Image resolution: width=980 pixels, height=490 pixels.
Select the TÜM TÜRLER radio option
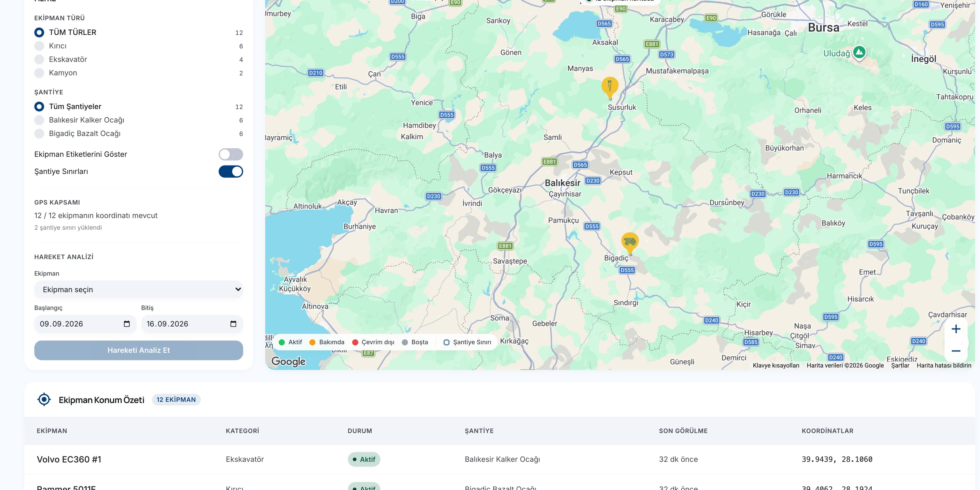click(39, 32)
